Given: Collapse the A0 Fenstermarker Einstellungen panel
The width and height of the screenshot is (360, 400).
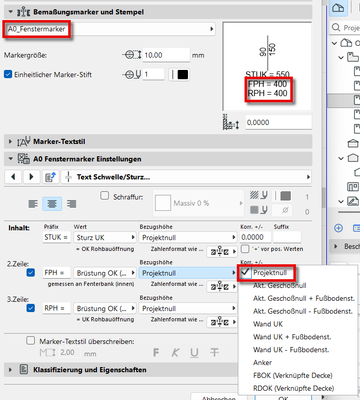Looking at the screenshot, I should pos(10,159).
